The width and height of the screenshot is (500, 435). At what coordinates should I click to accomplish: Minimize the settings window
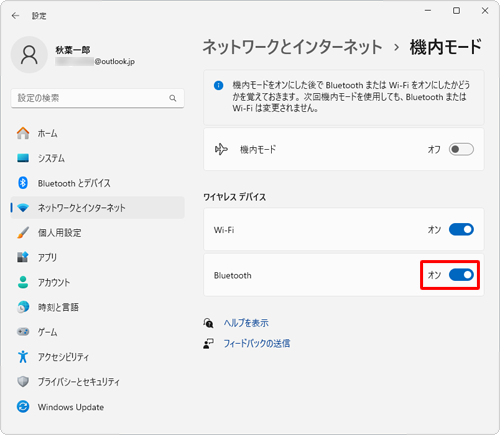[x=428, y=11]
